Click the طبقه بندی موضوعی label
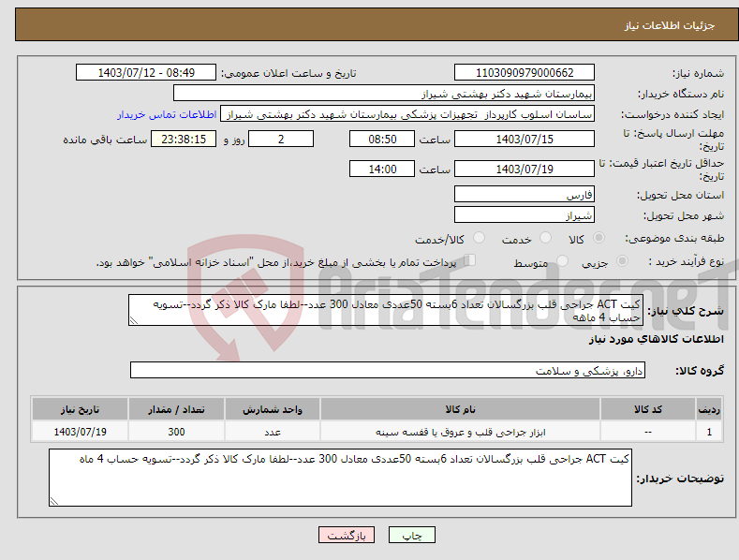 click(x=674, y=238)
